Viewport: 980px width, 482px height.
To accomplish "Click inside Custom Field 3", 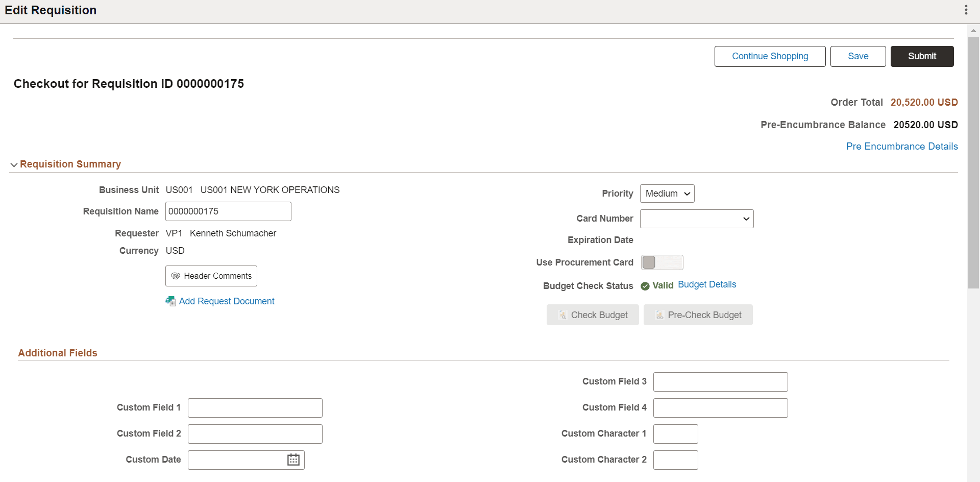I will pyautogui.click(x=720, y=381).
